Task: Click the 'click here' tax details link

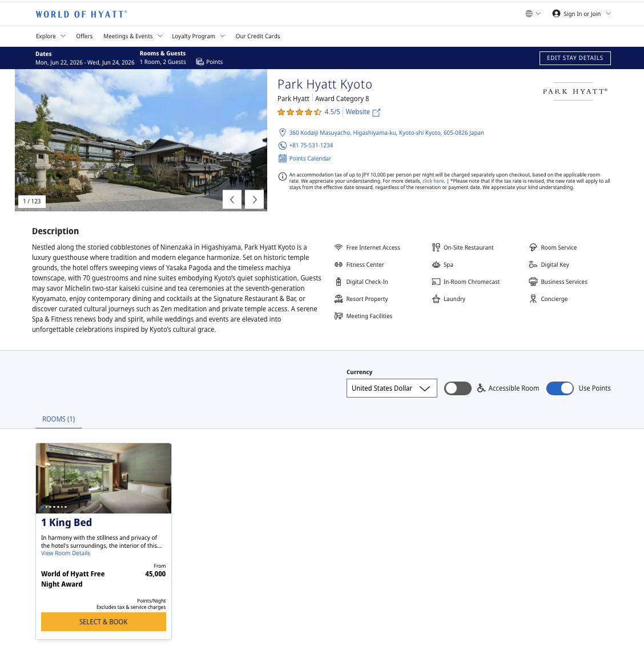Action: tap(433, 181)
